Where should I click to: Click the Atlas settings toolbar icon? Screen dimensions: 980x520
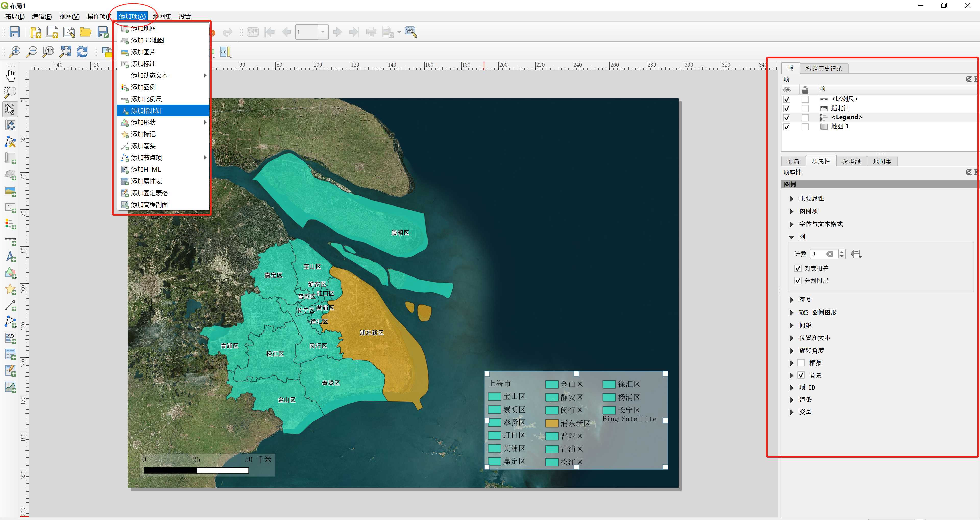pyautogui.click(x=411, y=32)
